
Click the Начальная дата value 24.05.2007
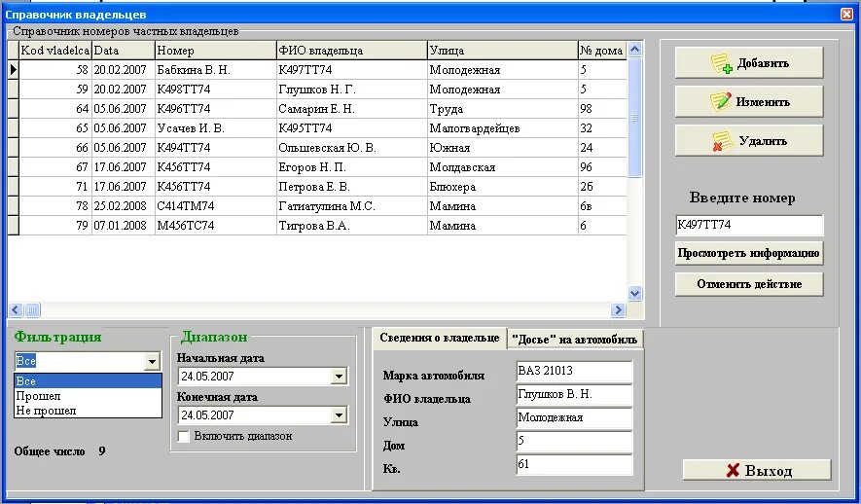(255, 377)
